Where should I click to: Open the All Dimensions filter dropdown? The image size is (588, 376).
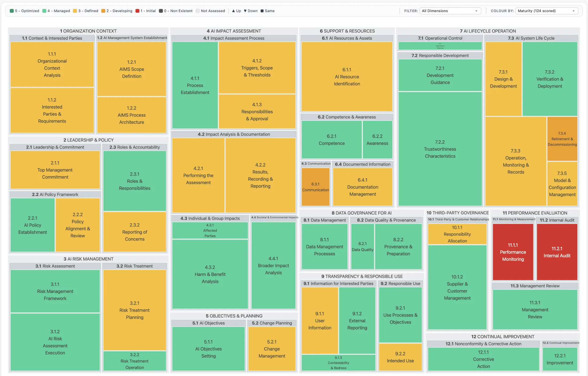[450, 11]
